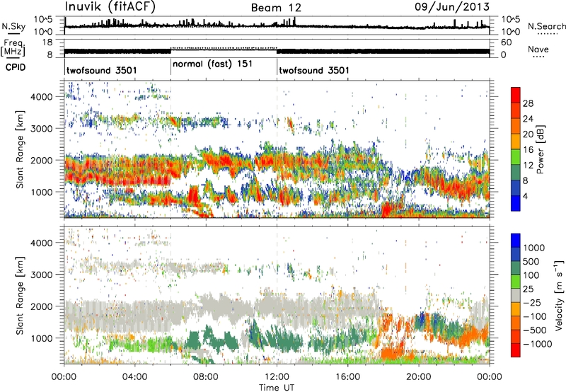Click the 'Freq. [MHz]' axis label
The height and width of the screenshot is (392, 566).
[x=13, y=48]
